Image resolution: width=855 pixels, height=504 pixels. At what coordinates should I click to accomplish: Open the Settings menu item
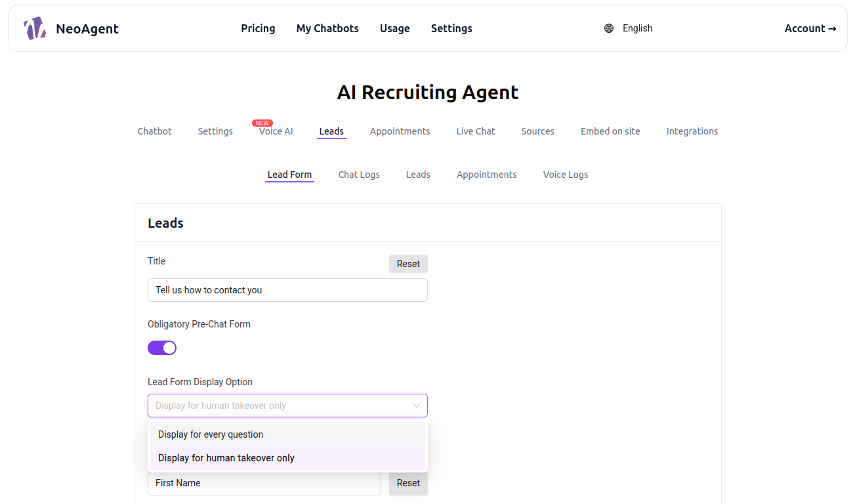click(451, 28)
